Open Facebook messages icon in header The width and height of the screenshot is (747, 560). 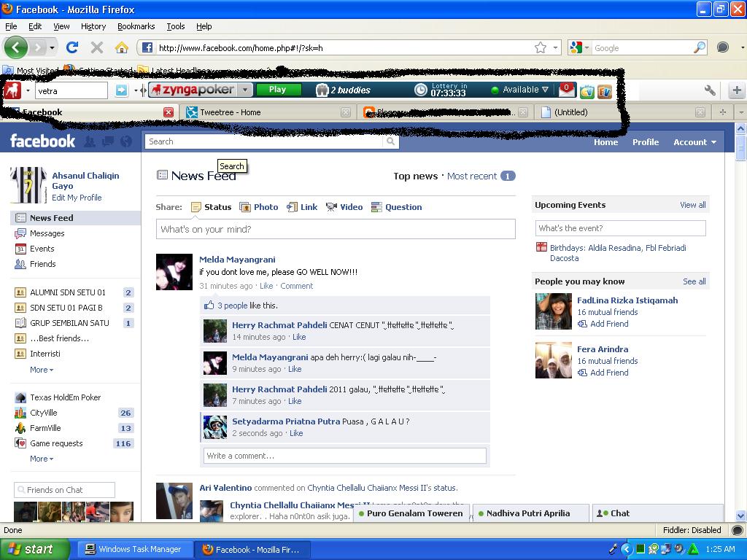coord(108,141)
